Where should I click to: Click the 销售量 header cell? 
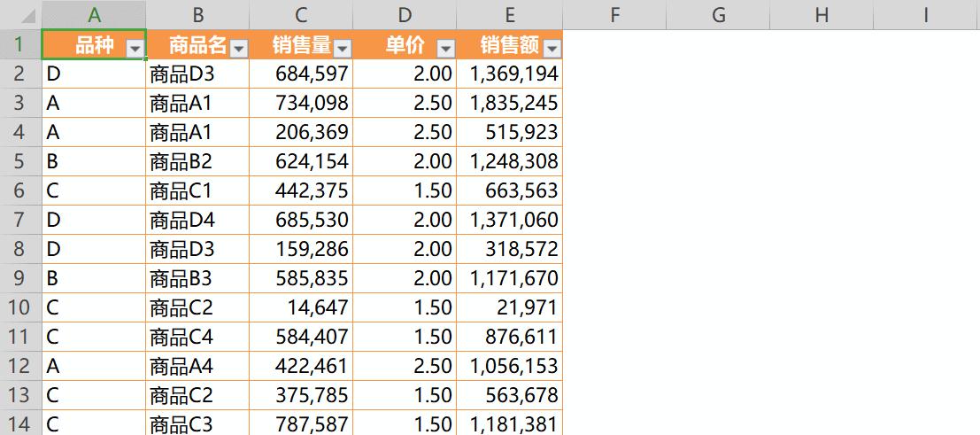click(301, 44)
